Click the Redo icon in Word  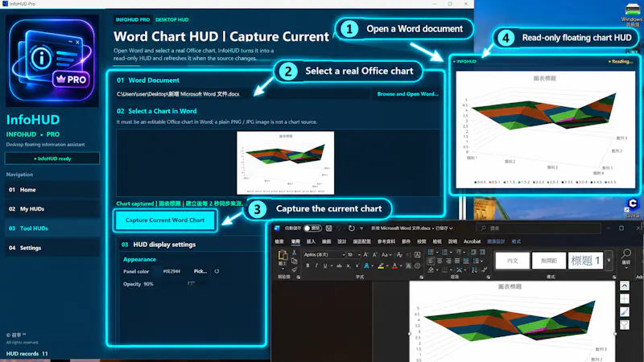(x=352, y=228)
